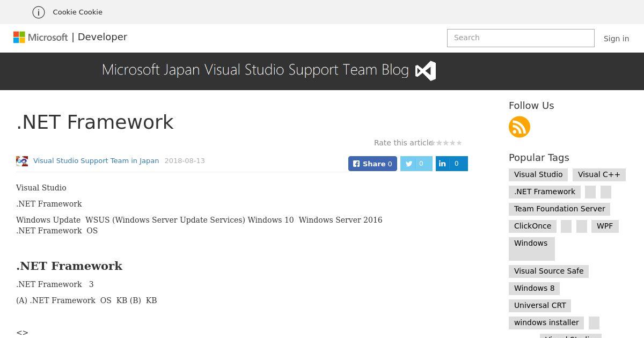Open the Developer link in header
The image size is (644, 338).
[103, 37]
